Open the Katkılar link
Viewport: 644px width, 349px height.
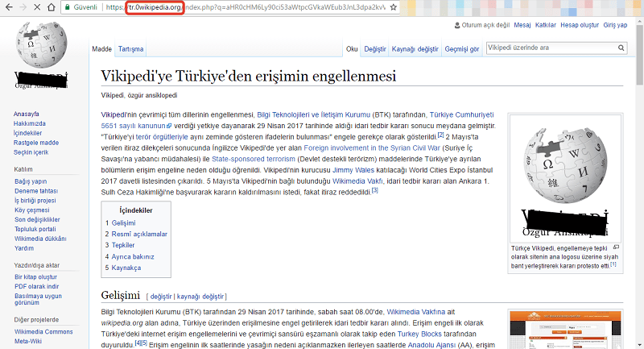[x=546, y=25]
